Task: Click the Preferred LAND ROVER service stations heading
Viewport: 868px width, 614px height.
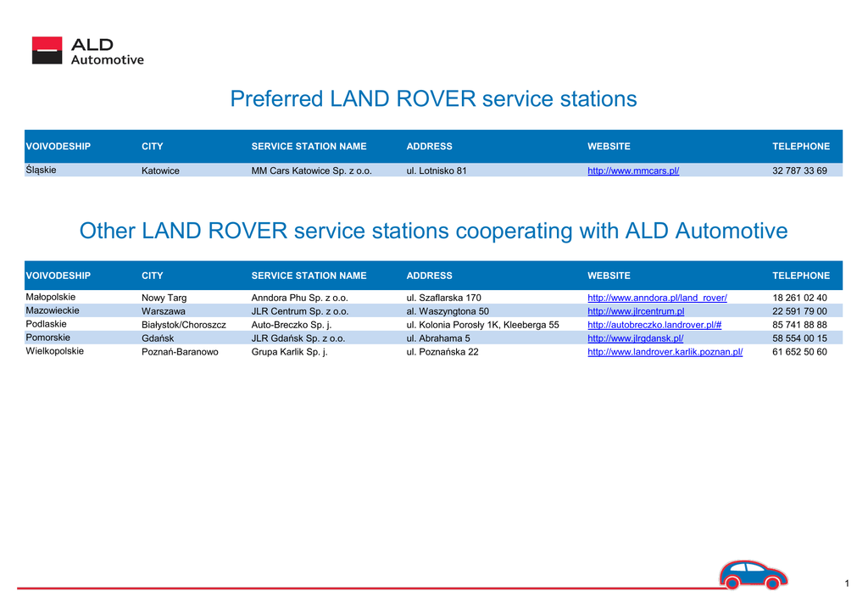Action: pyautogui.click(x=433, y=99)
